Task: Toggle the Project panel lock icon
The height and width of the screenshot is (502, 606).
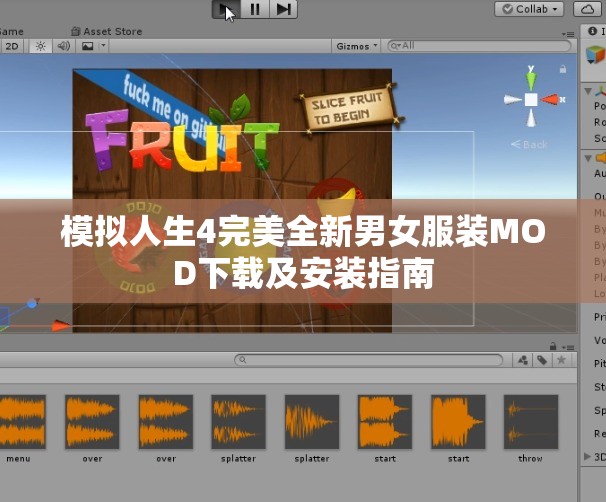Action: (x=553, y=346)
